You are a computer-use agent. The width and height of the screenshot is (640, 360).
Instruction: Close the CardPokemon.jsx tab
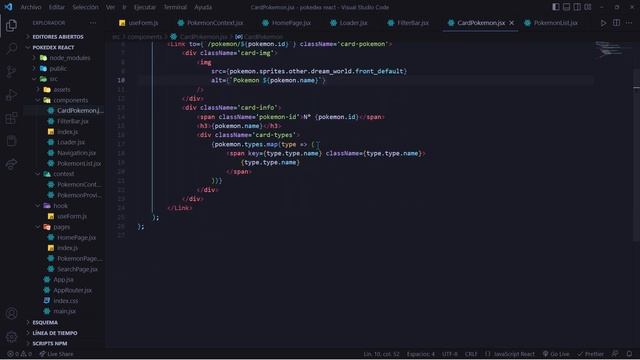[x=511, y=23]
